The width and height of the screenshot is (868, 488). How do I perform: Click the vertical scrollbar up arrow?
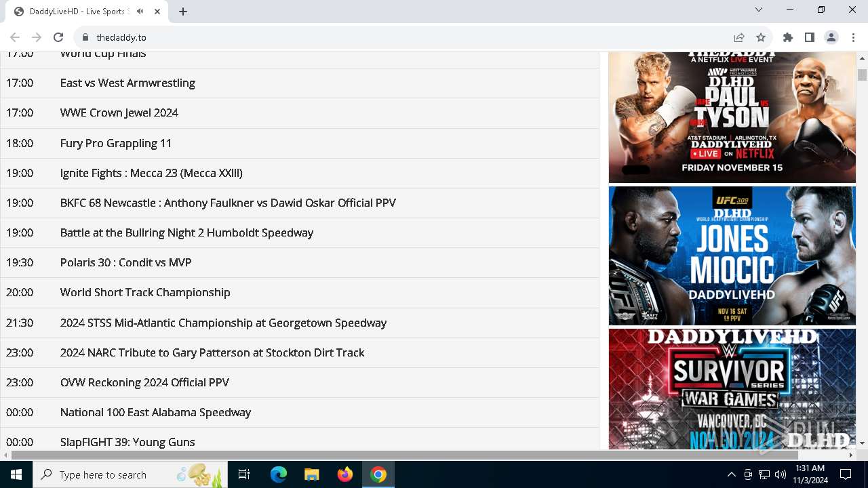pos(862,58)
